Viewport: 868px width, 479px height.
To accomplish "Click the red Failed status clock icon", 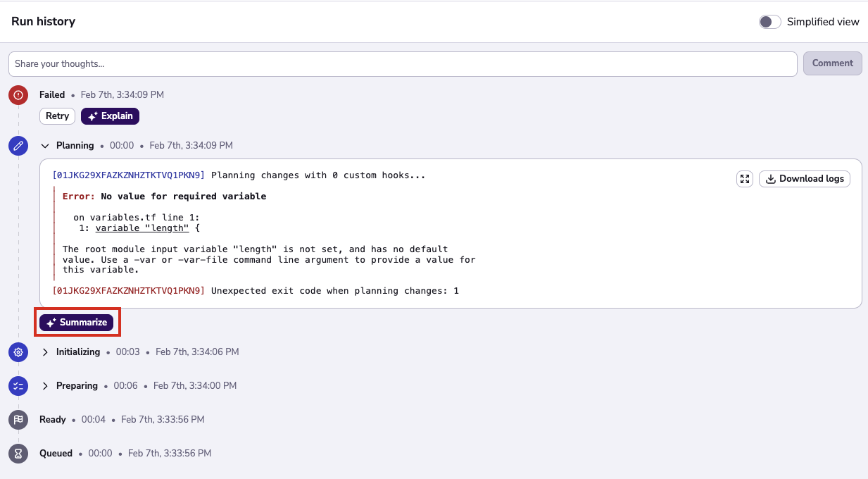I will 18,94.
